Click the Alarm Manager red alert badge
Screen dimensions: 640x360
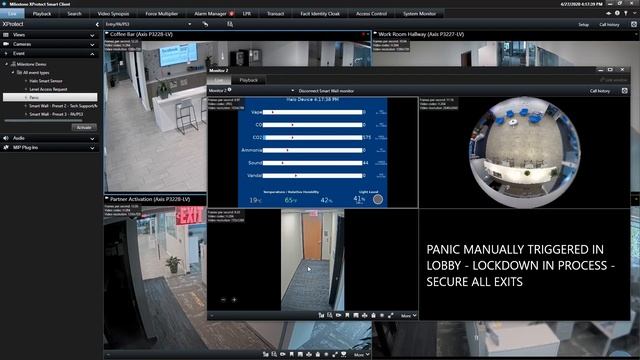231,13
